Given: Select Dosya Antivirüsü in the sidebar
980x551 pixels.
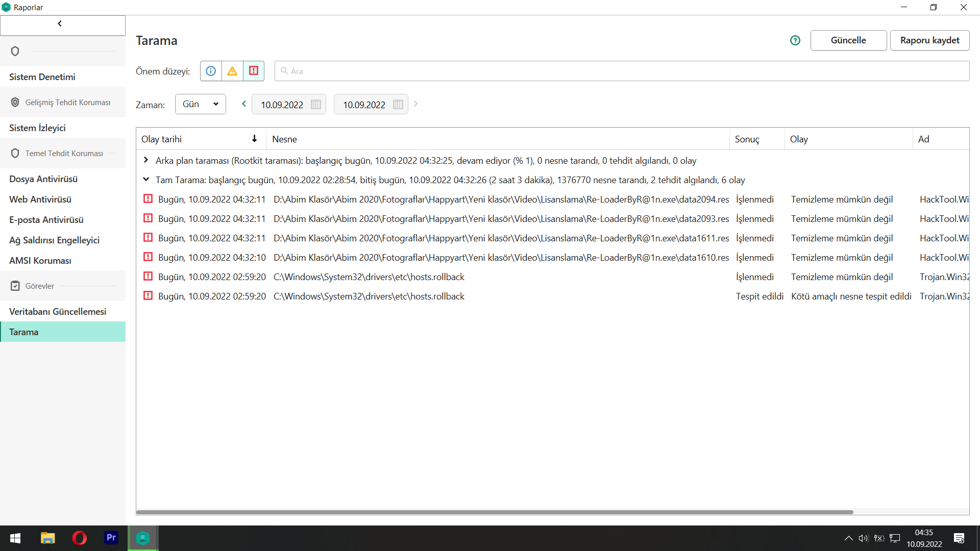Looking at the screenshot, I should 43,179.
